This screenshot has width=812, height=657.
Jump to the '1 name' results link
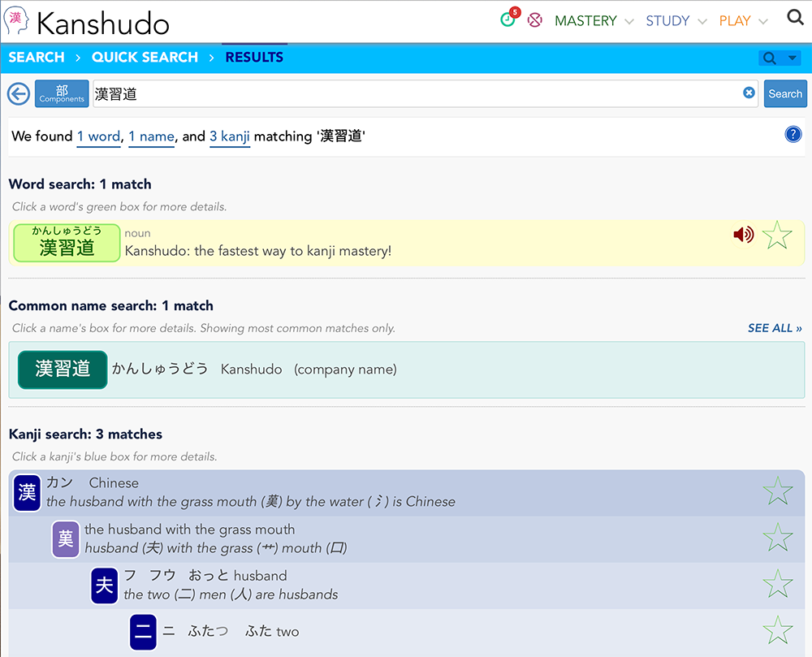pyautogui.click(x=151, y=136)
